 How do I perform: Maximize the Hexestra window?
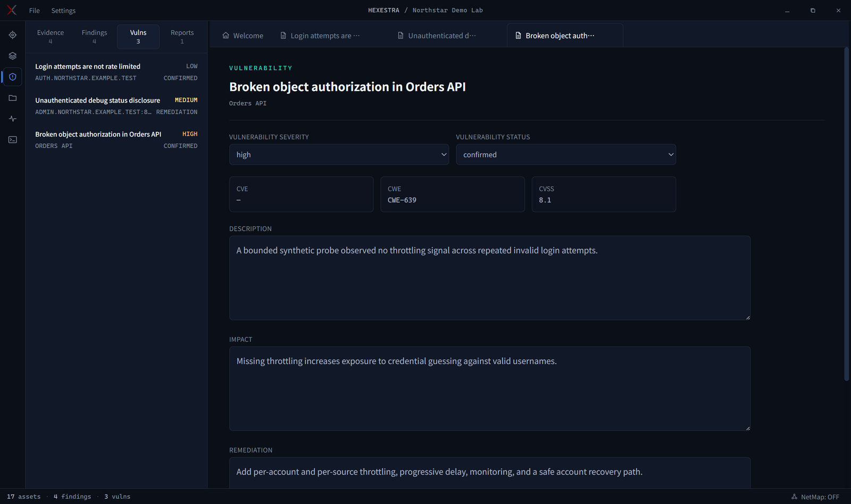click(813, 11)
